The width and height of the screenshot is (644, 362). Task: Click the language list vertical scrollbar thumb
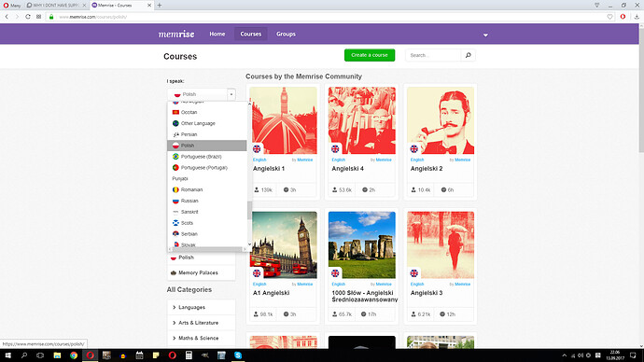249,210
